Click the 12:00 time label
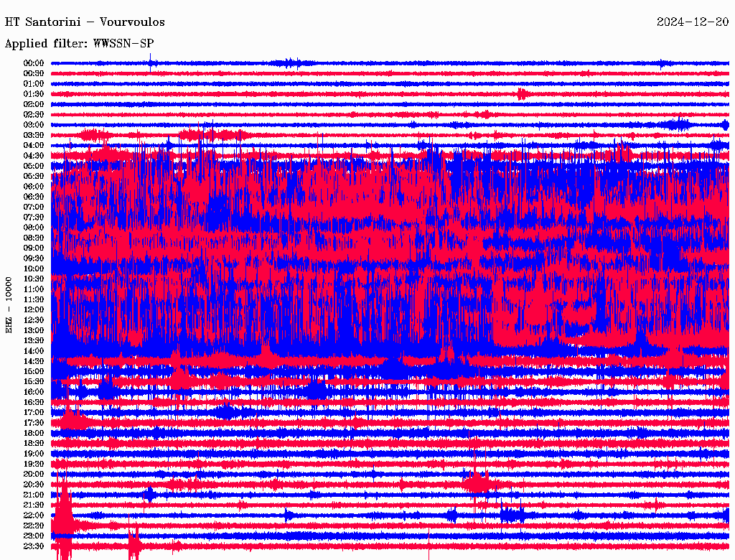Image resolution: width=735 pixels, height=560 pixels. 34,310
